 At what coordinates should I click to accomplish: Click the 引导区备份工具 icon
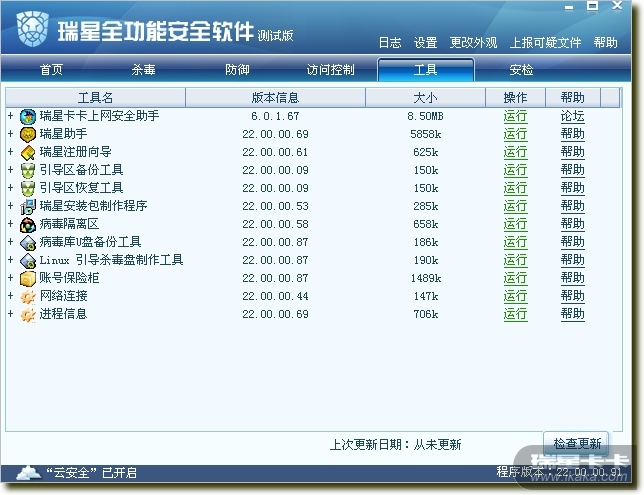(28, 170)
